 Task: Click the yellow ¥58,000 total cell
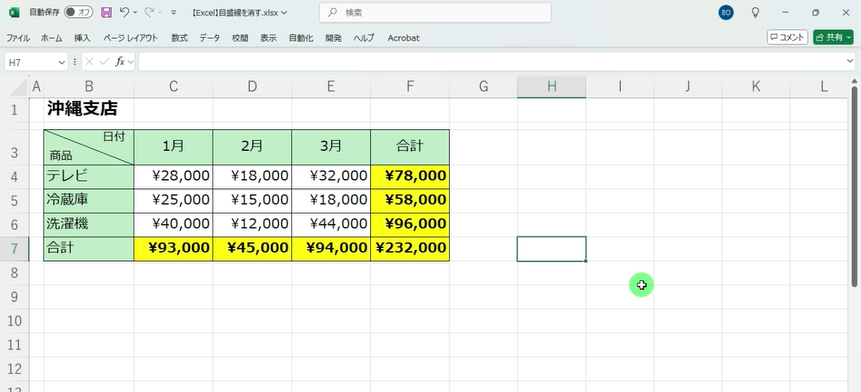[x=410, y=200]
